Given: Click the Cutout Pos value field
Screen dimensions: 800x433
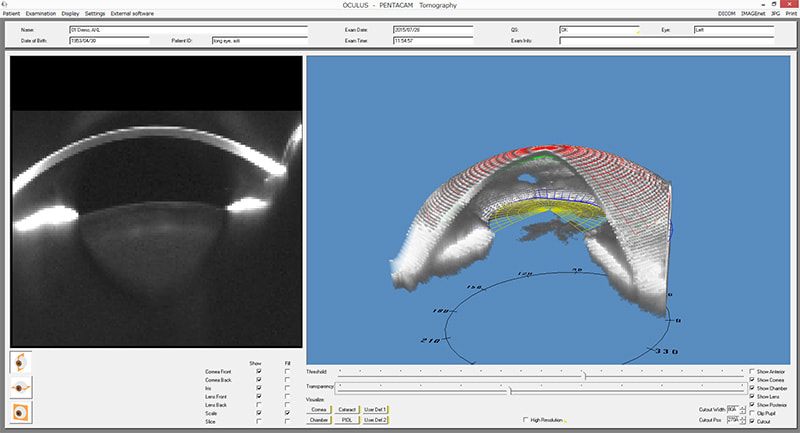Looking at the screenshot, I should pyautogui.click(x=733, y=420).
